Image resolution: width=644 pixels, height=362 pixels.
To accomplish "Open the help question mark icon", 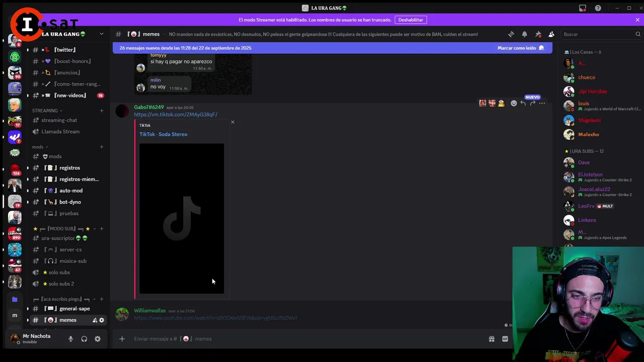I will tap(598, 8).
